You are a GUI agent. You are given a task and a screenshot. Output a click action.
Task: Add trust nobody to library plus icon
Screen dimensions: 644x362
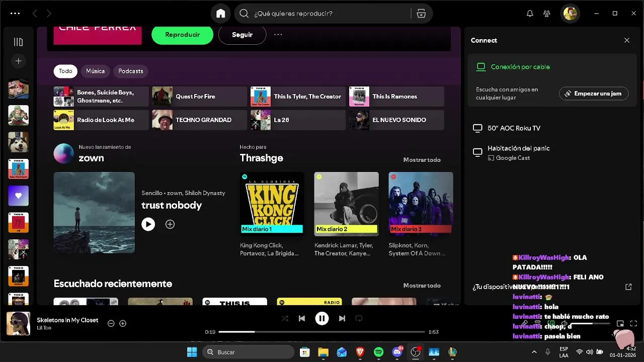[x=170, y=224]
